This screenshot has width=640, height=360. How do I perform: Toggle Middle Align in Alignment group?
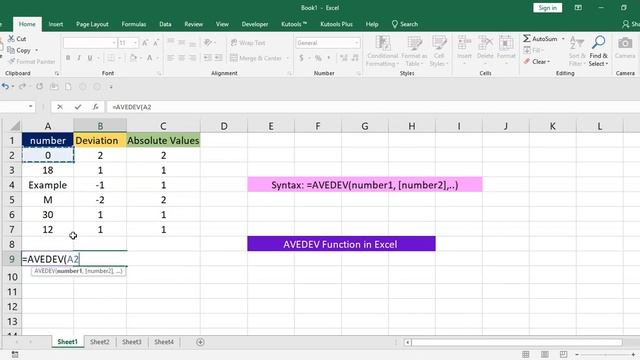(x=182, y=42)
